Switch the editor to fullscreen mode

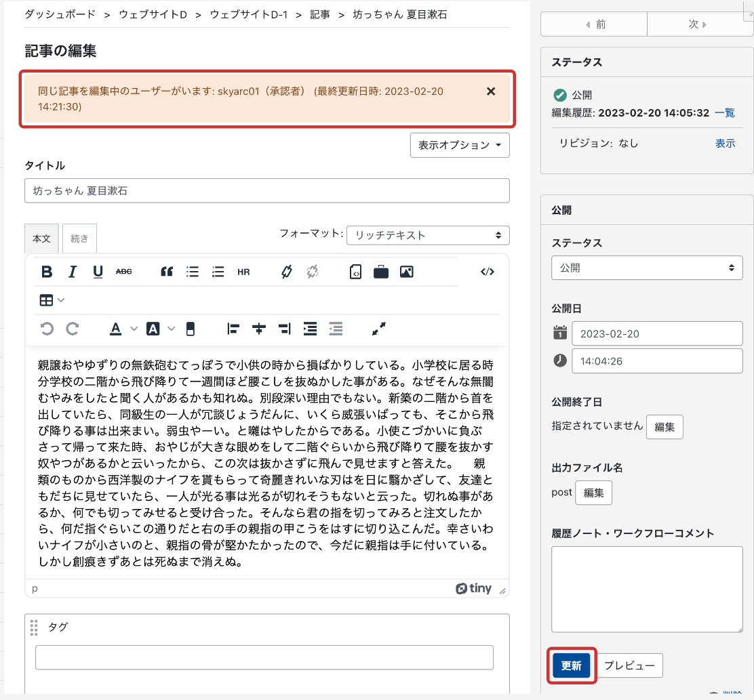click(379, 329)
